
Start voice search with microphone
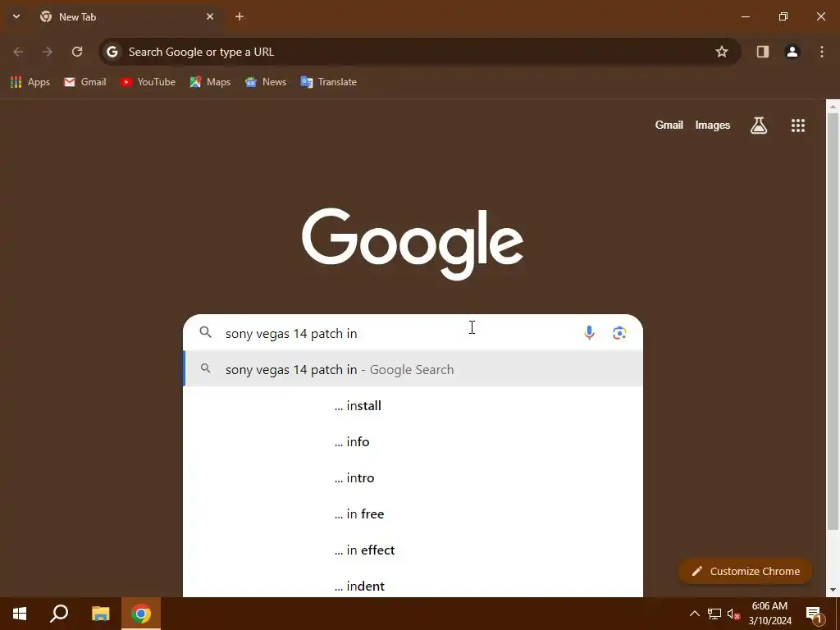[589, 333]
